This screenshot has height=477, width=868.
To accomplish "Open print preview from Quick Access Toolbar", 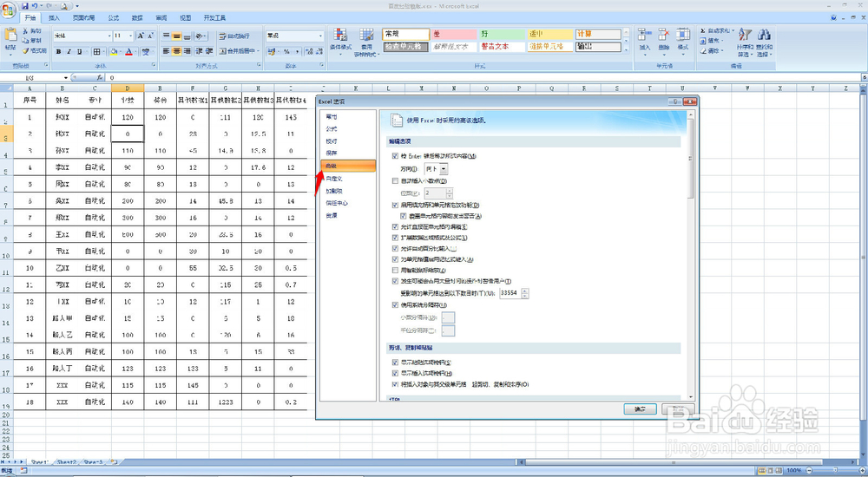I will (64, 6).
